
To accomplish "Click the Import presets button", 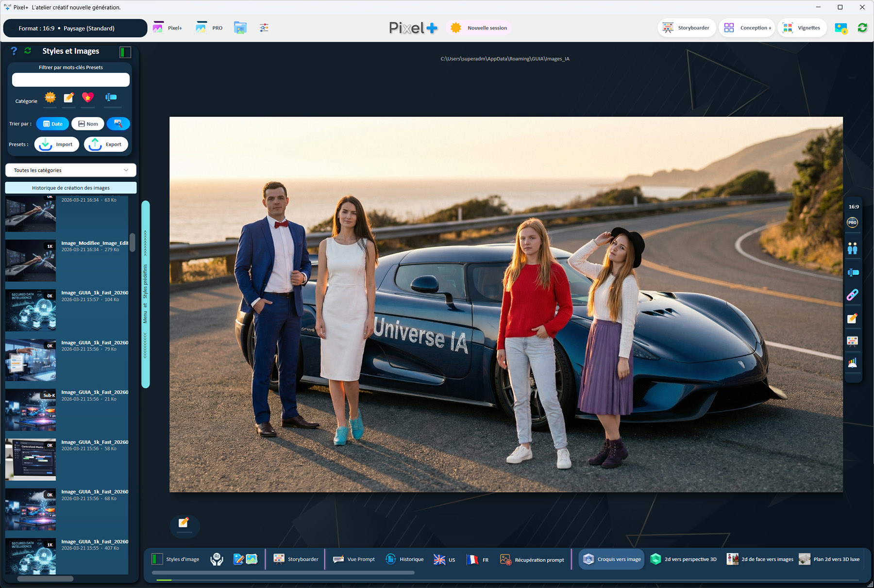I will (x=57, y=145).
